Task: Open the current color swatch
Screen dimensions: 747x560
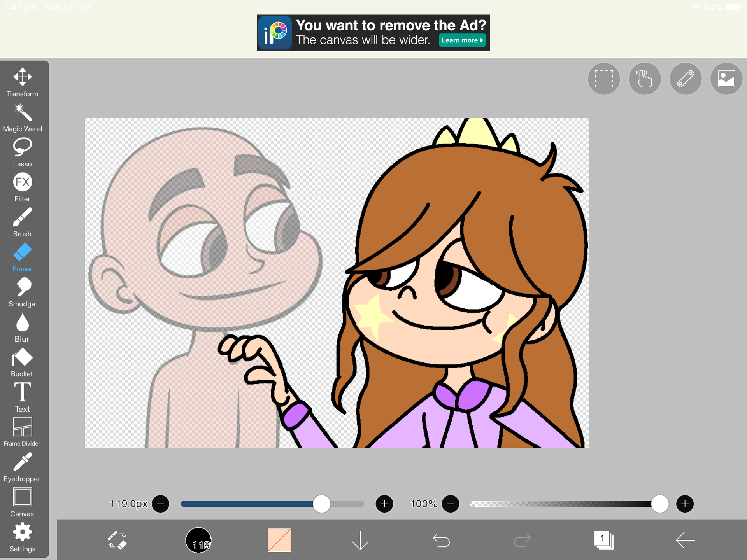Action: pos(279,540)
